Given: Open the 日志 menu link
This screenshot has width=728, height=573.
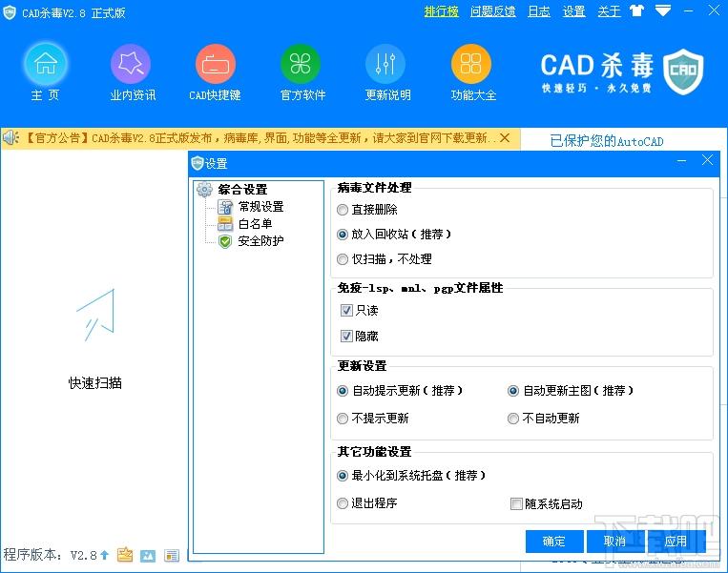Looking at the screenshot, I should pyautogui.click(x=539, y=10).
